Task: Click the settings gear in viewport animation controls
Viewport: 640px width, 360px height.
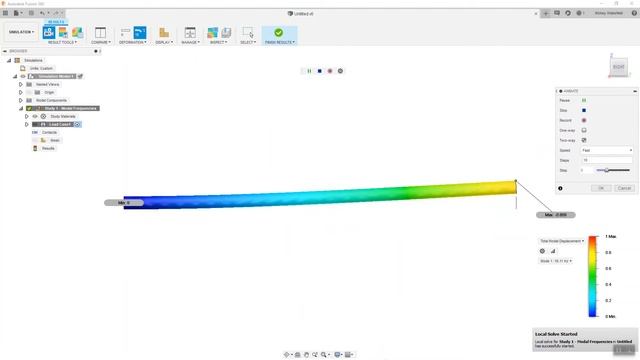Action: pos(340,71)
